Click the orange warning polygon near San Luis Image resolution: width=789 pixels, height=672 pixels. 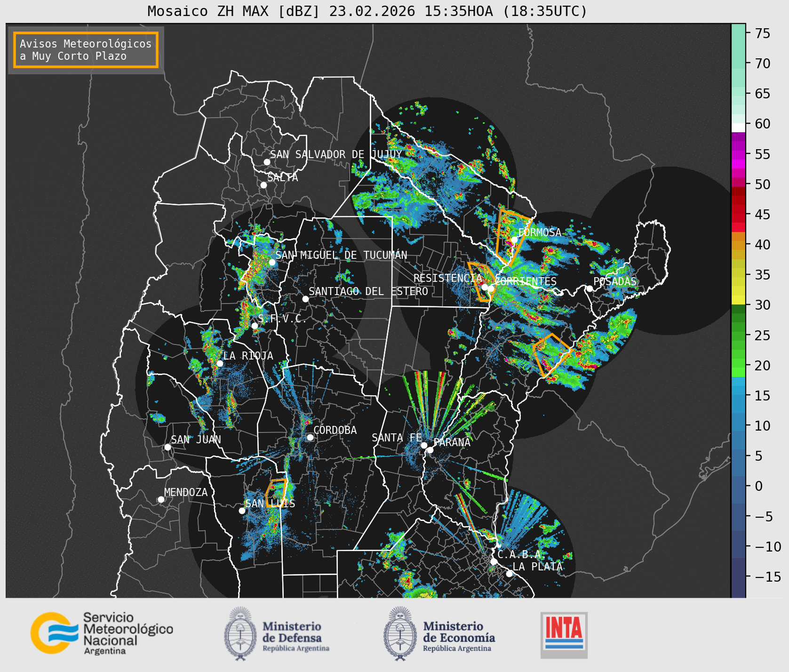tap(276, 493)
